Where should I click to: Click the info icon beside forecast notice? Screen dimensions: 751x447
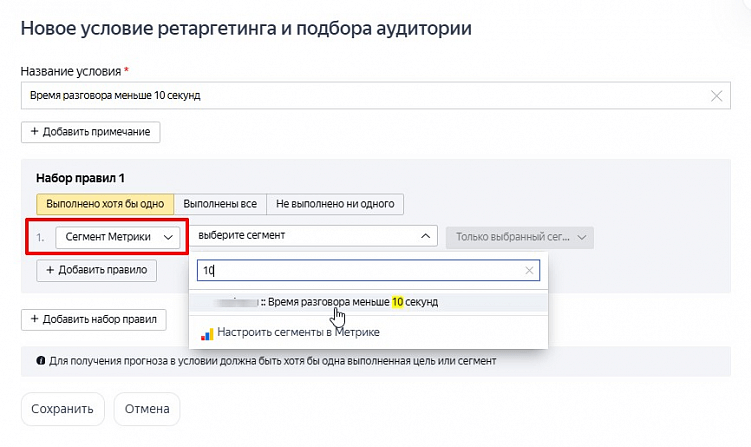point(41,361)
